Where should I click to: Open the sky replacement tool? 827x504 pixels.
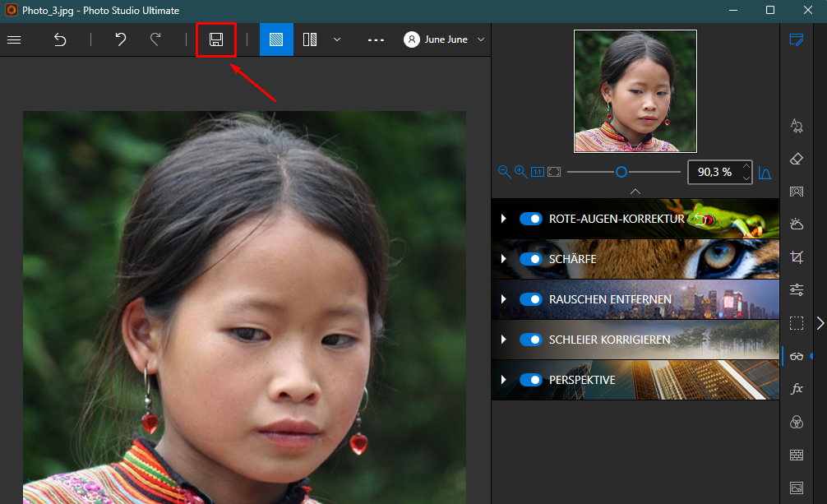pyautogui.click(x=797, y=224)
